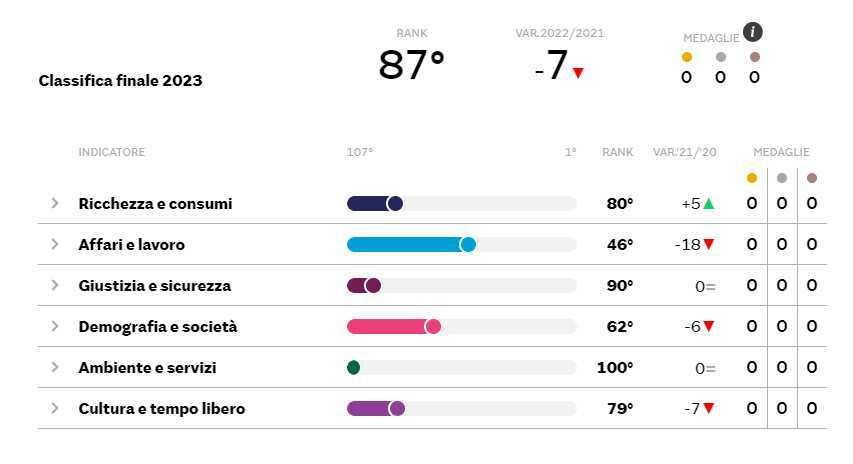The image size is (853, 464).
Task: Click the RANK column header in table
Action: (617, 152)
